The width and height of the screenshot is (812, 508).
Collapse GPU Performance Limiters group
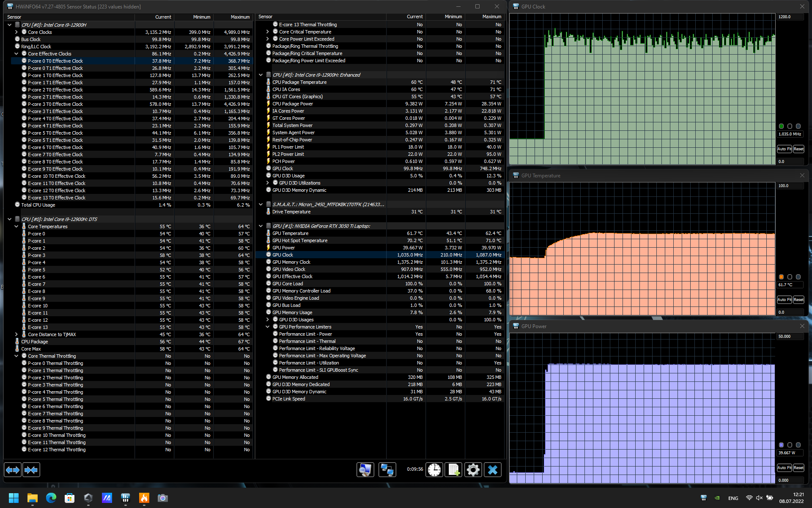pos(267,327)
